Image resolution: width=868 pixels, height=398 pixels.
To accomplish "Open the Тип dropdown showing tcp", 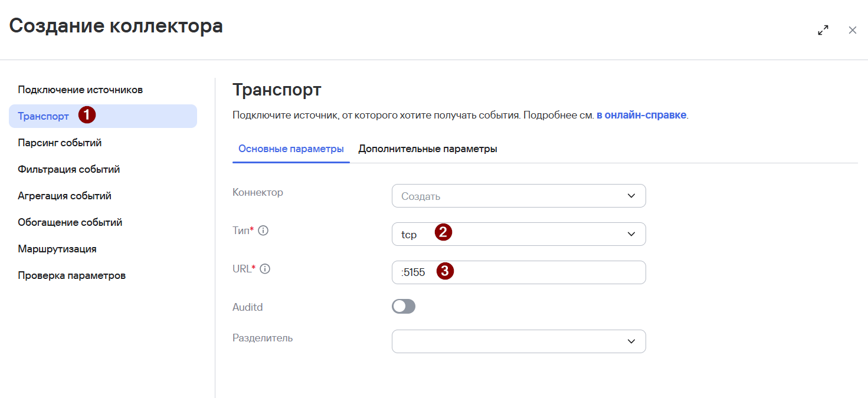I will pyautogui.click(x=518, y=234).
